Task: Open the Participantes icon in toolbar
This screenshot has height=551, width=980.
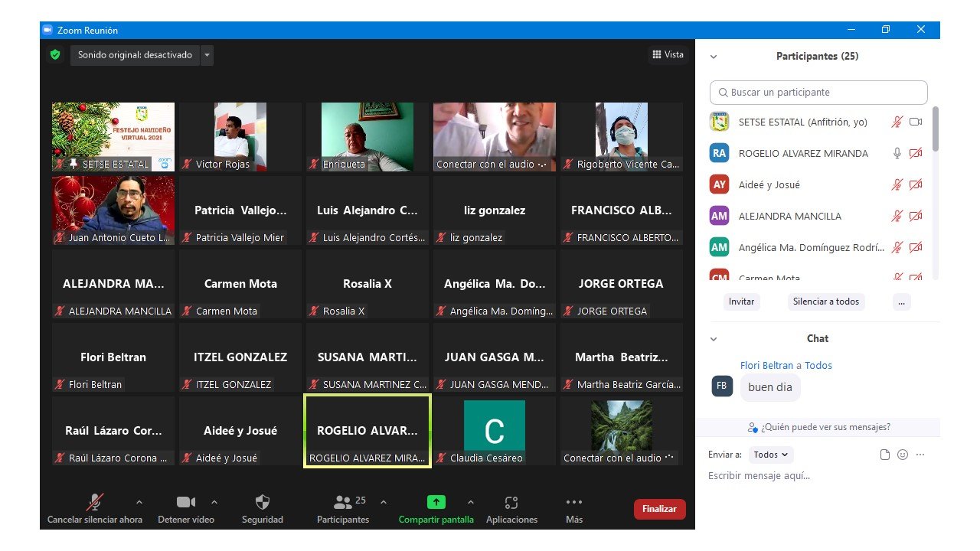Action: (343, 503)
